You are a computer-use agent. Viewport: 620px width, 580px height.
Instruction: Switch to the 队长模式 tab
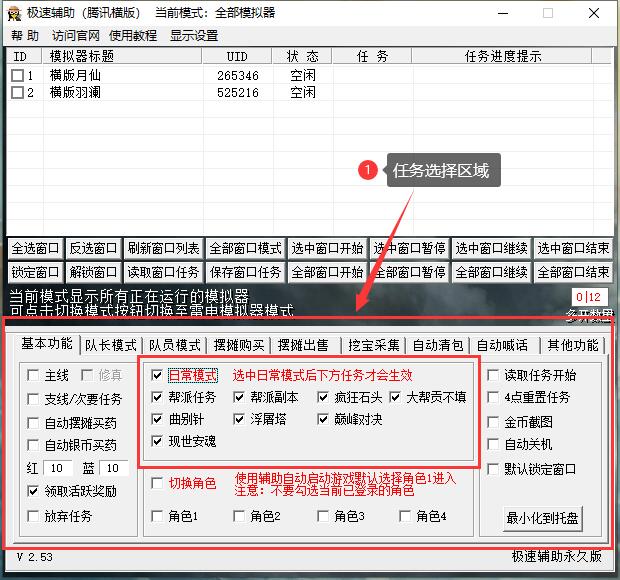tap(110, 345)
